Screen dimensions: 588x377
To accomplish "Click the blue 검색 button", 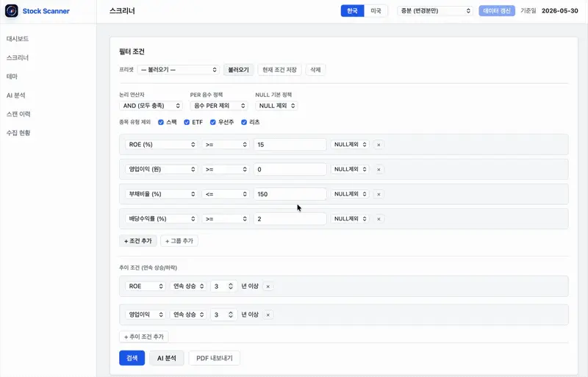I will point(132,358).
